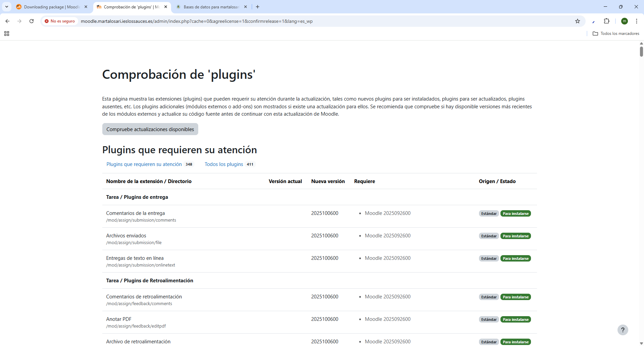Click the 'Nueva versión' column header
The width and height of the screenshot is (644, 346).
(328, 181)
